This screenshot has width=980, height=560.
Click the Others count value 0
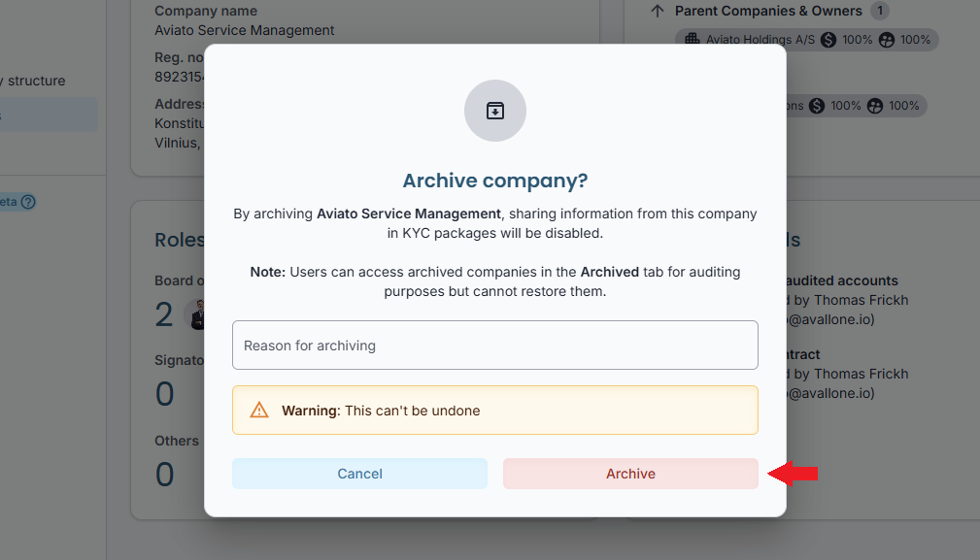pyautogui.click(x=164, y=474)
